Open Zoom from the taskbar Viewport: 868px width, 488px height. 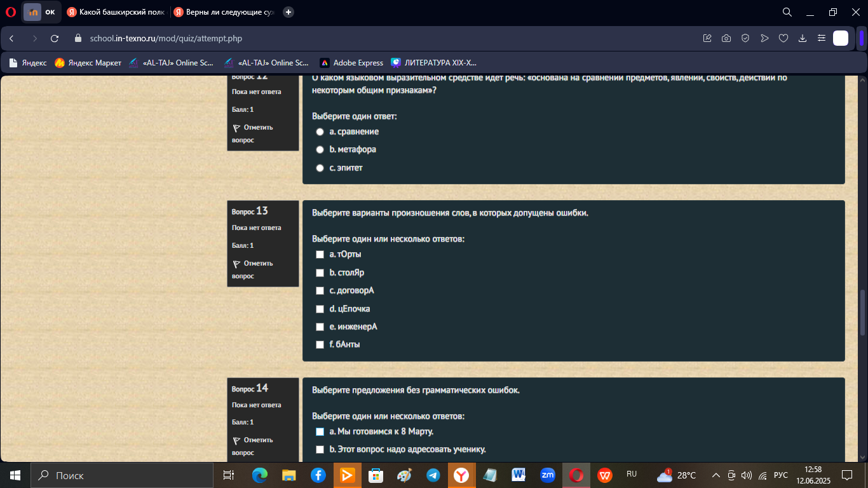pos(547,475)
